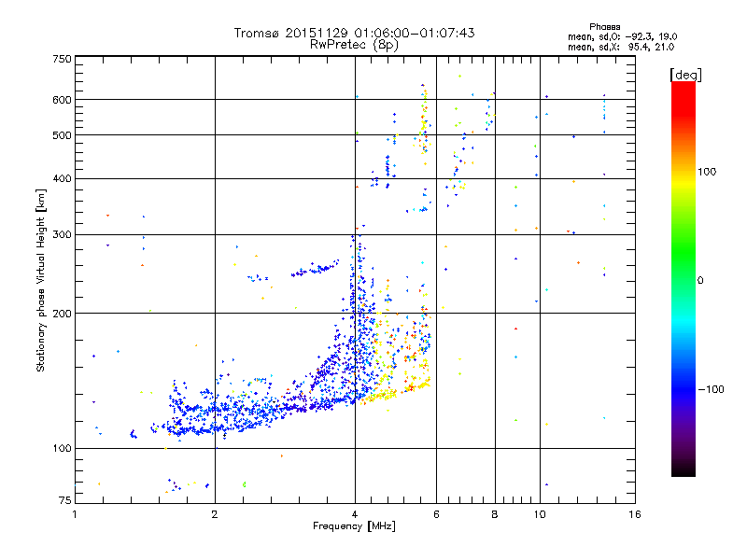This screenshot has height=560, width=747.
Task: Click the 'Phases' header text
Action: [604, 27]
